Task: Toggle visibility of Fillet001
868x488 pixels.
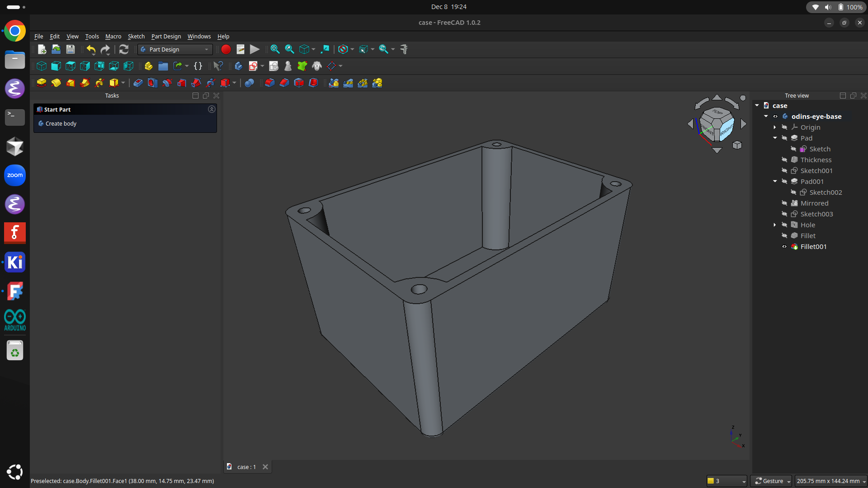Action: point(785,246)
